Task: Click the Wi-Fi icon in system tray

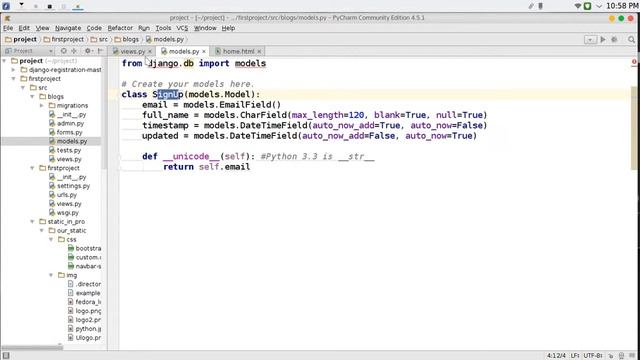Action: 578,6
